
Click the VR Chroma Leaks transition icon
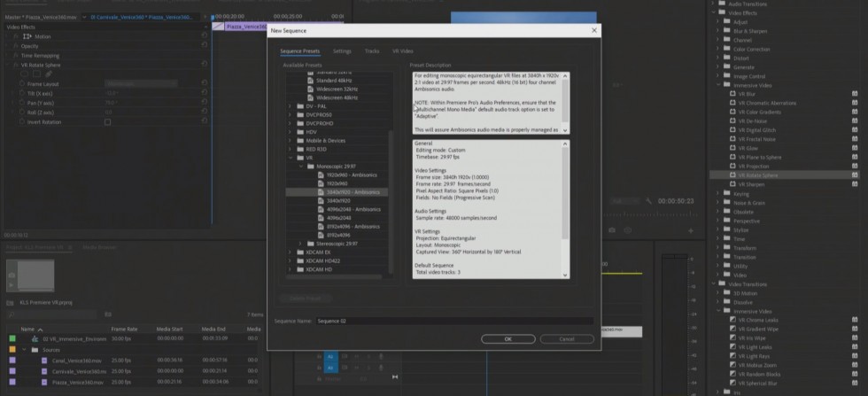[x=731, y=321]
